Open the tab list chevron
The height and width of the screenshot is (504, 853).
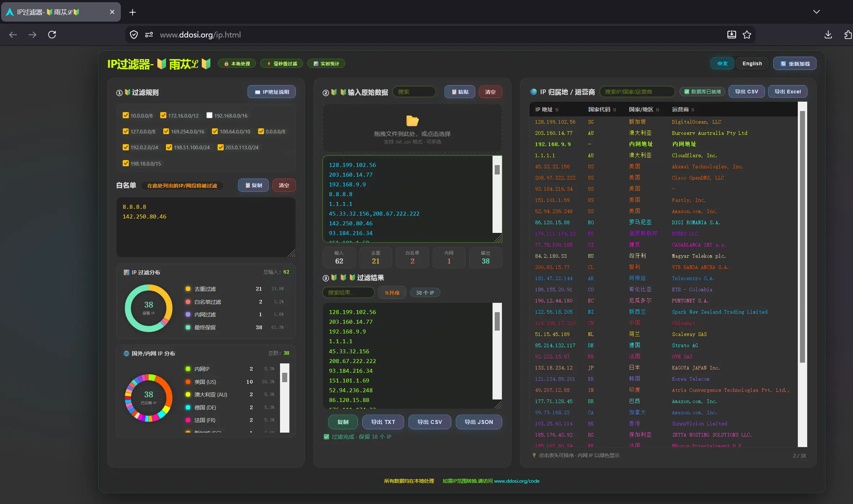[817, 12]
